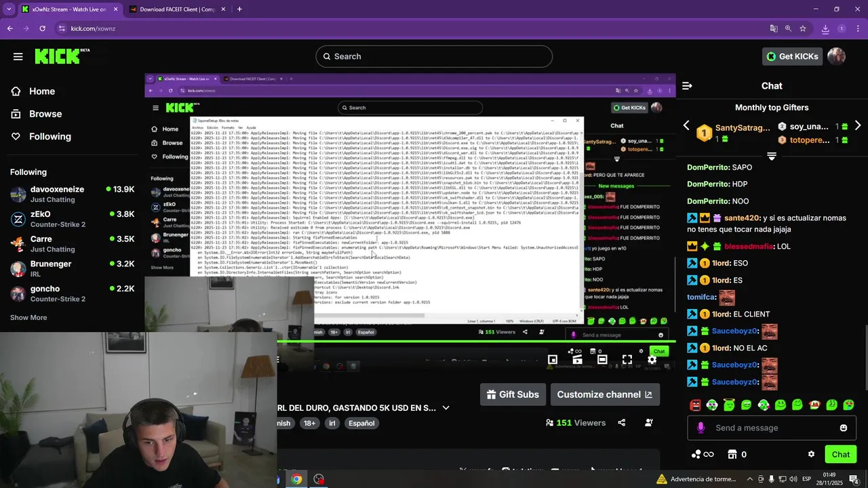Screen dimensions: 868x488
Task: Click the irl tag
Action: pos(332,423)
